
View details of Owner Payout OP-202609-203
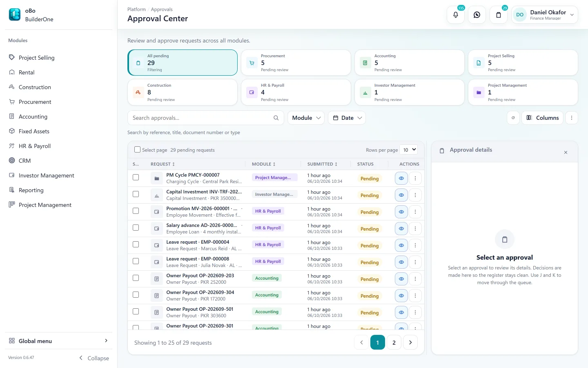coord(401,279)
